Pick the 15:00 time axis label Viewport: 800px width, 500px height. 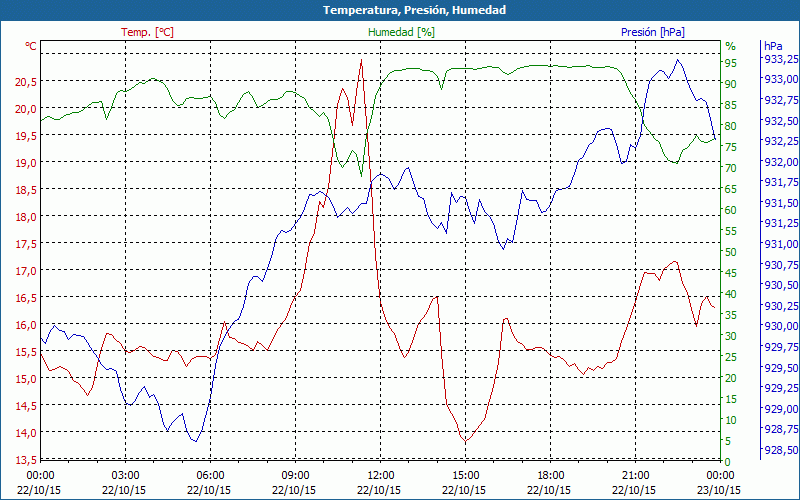(x=465, y=476)
